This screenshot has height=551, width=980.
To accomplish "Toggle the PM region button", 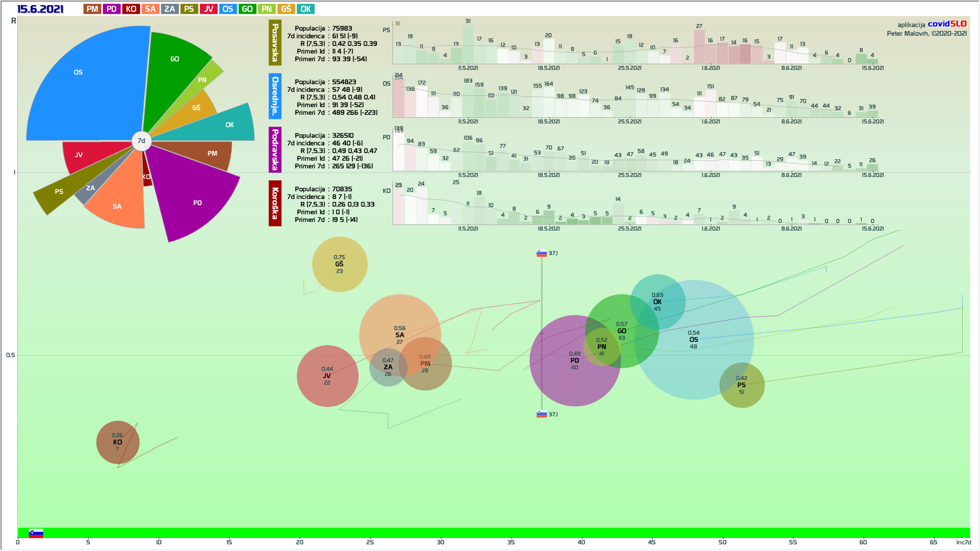I will tap(92, 9).
